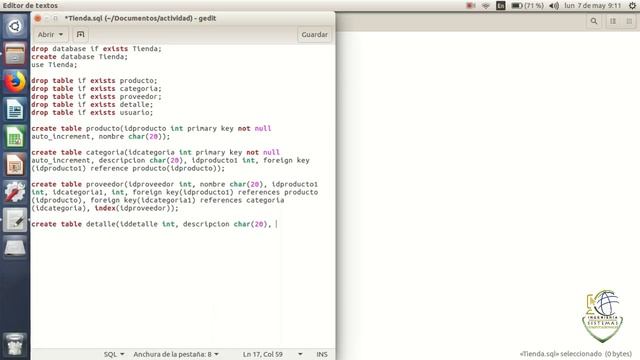Open the Abrir file dropdown
This screenshot has height=360, width=640.
pos(50,35)
